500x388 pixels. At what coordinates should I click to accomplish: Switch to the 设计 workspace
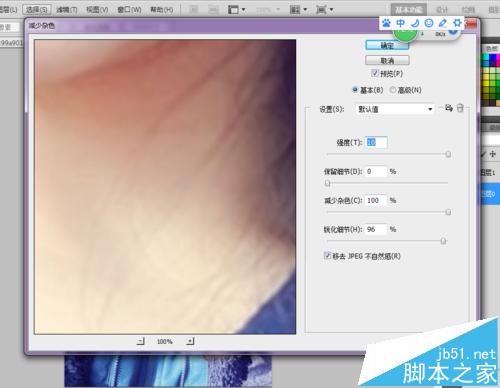click(442, 10)
